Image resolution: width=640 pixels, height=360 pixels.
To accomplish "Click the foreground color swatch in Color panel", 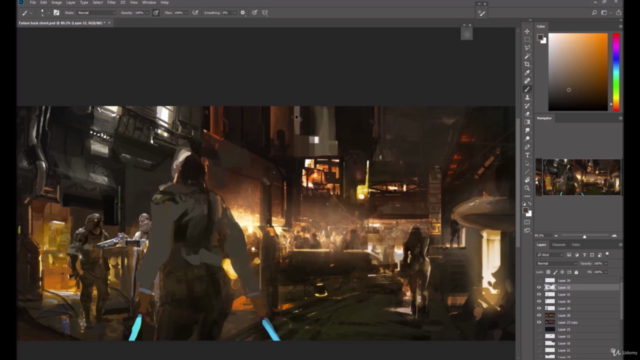I will 540,38.
